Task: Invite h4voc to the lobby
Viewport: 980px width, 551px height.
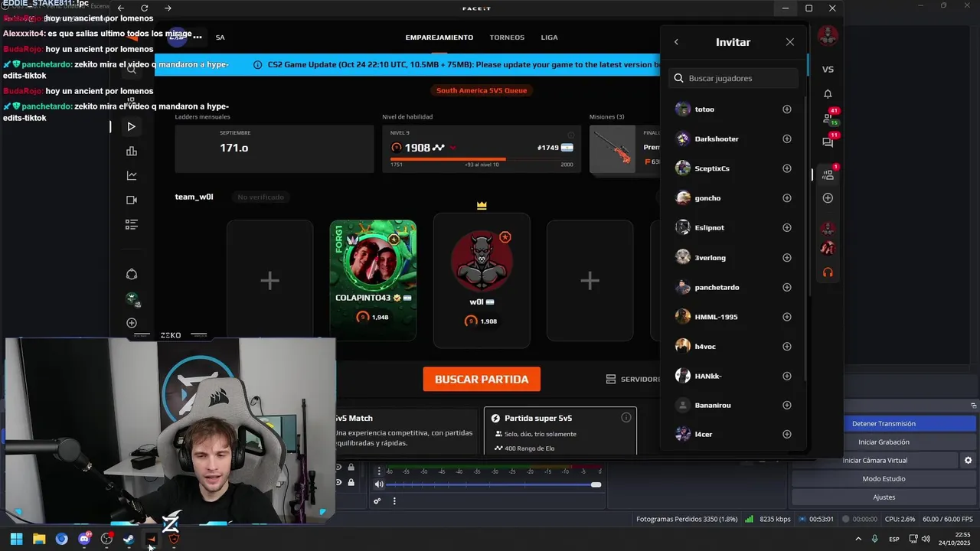Action: point(787,347)
